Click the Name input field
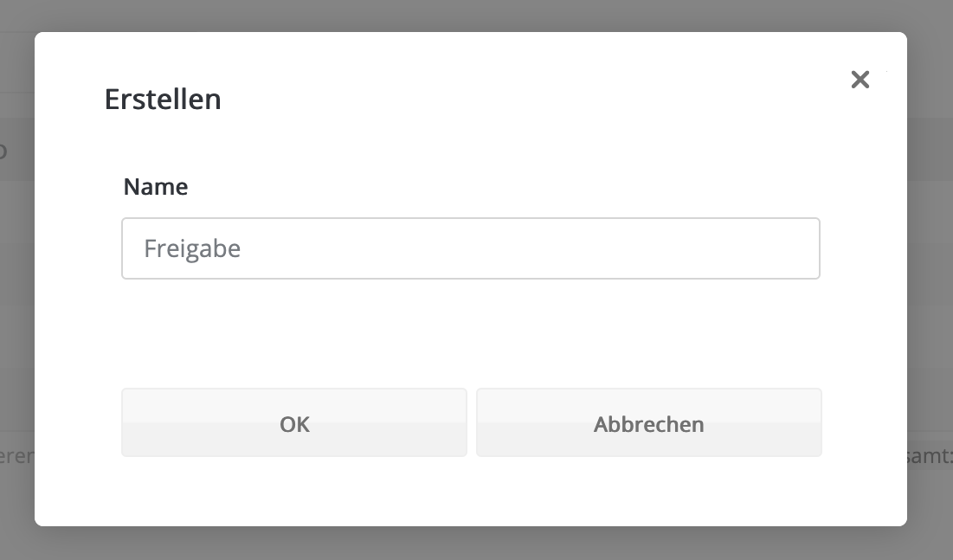The width and height of the screenshot is (953, 560). pyautogui.click(x=470, y=248)
